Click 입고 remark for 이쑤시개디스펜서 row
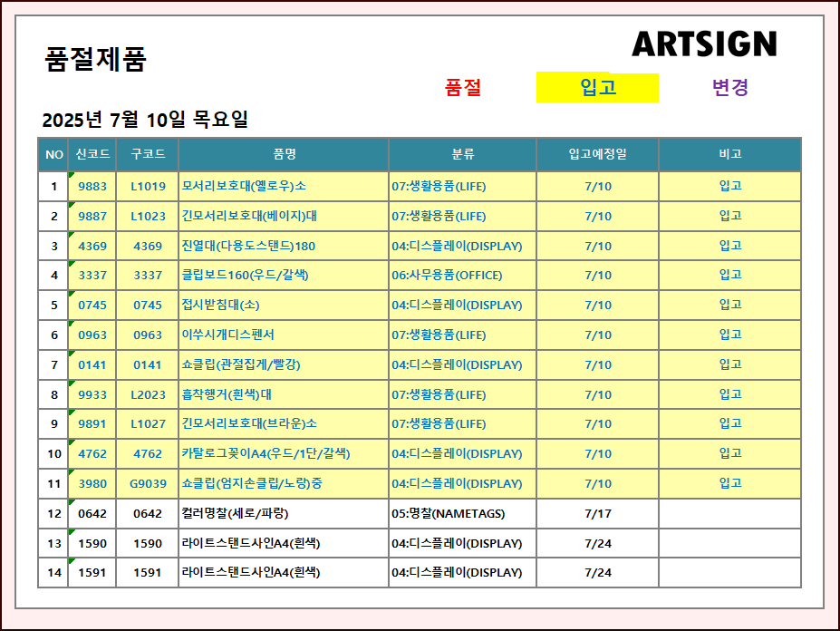840x631 pixels. (x=729, y=335)
